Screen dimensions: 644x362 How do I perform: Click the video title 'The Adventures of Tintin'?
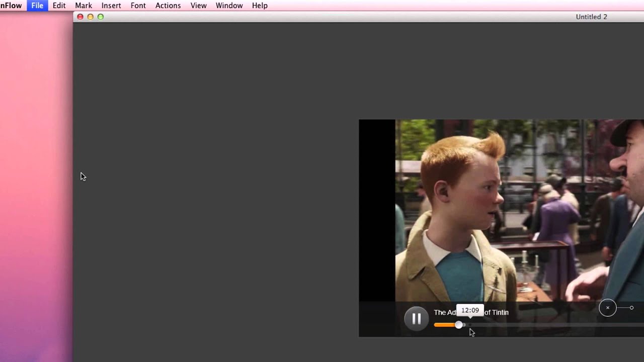click(471, 312)
